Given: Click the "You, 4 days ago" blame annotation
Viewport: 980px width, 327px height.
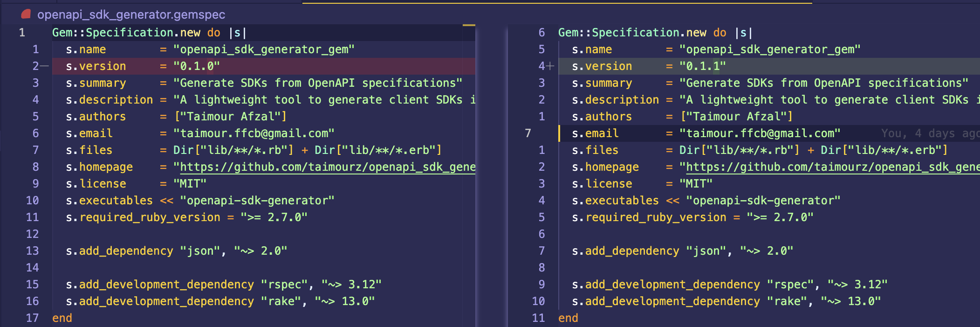Looking at the screenshot, I should [929, 133].
